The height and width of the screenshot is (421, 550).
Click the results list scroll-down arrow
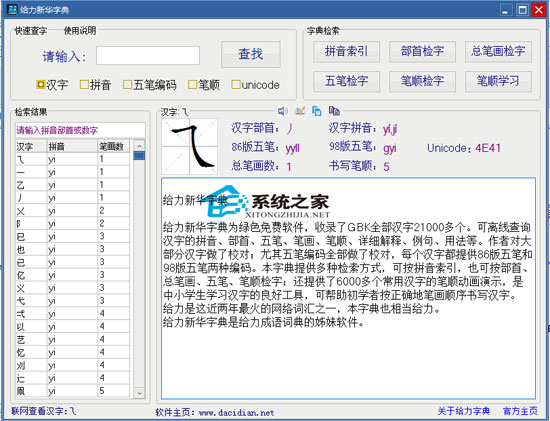point(139,393)
